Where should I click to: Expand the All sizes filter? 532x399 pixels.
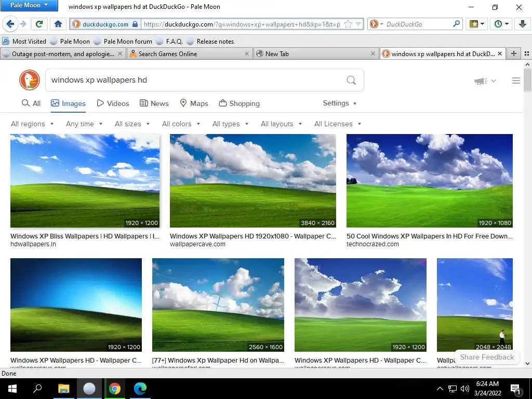(132, 124)
